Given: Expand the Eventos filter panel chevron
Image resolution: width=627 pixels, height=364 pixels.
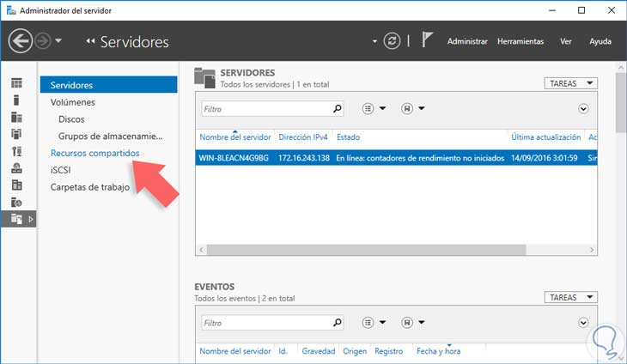Looking at the screenshot, I should click(x=583, y=323).
